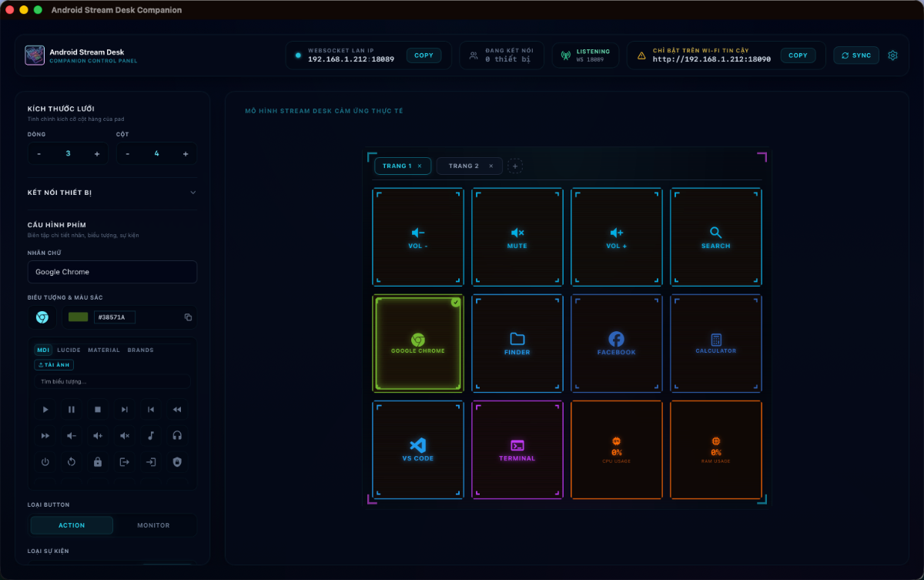Switch to the MDI icon set tab
Image resolution: width=924 pixels, height=580 pixels.
(x=43, y=350)
